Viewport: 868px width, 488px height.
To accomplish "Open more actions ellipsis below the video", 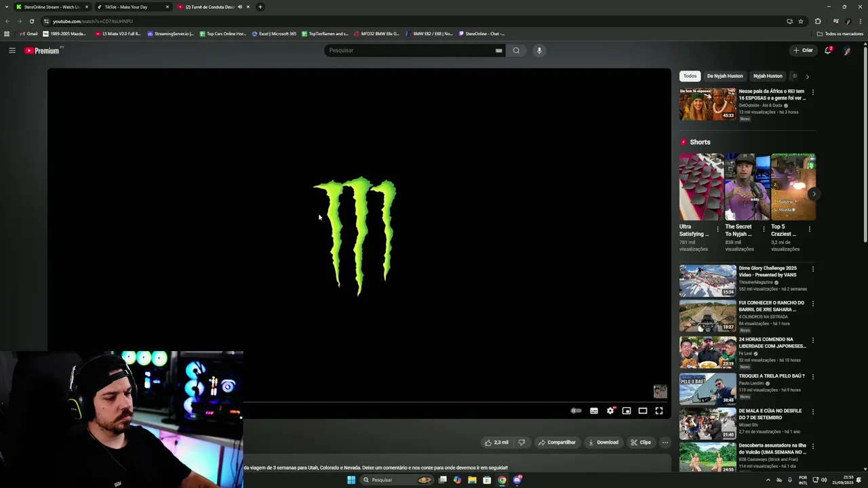I will tap(665, 443).
